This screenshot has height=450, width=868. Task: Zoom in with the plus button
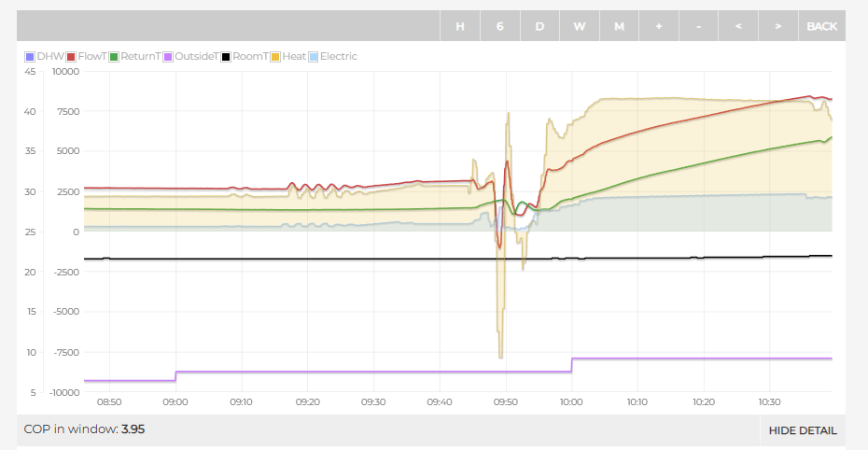[659, 26]
